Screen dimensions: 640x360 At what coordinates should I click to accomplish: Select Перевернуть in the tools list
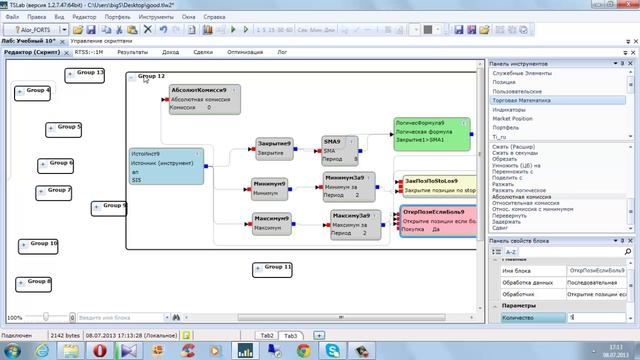[509, 216]
